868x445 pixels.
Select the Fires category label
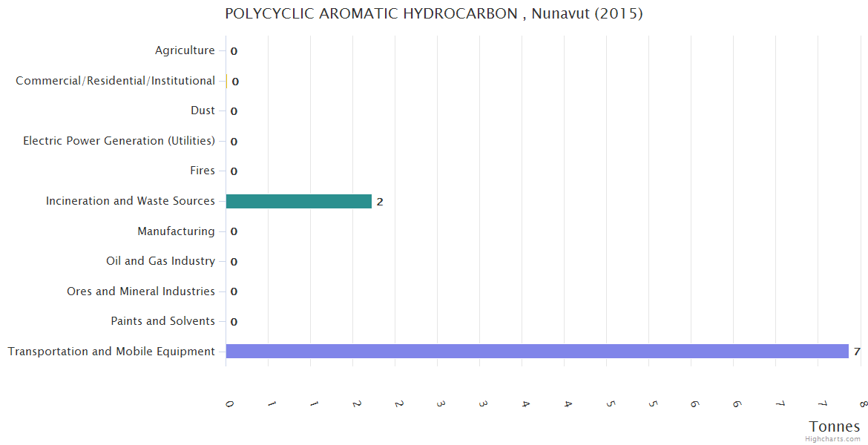[203, 171]
